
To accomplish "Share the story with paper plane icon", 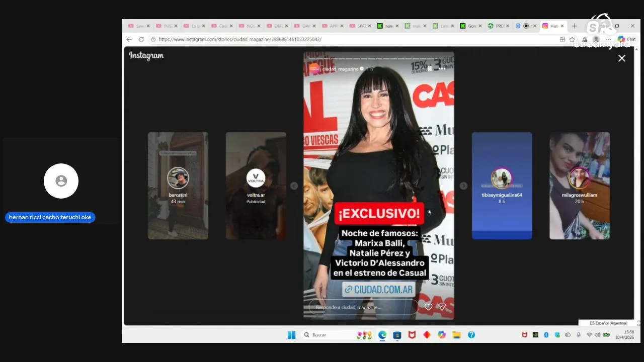I will (x=442, y=307).
